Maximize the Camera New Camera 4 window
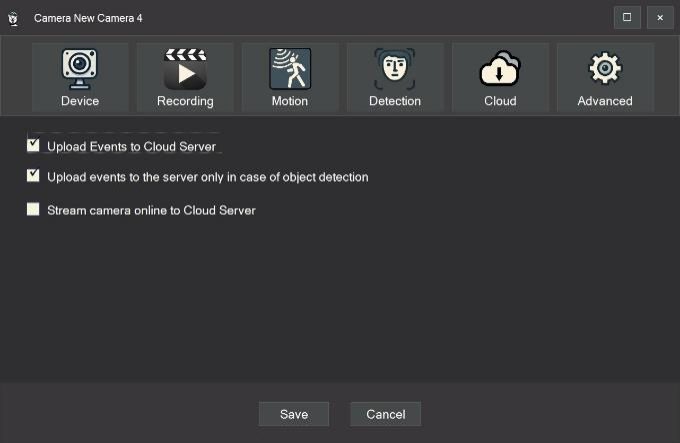 (627, 17)
